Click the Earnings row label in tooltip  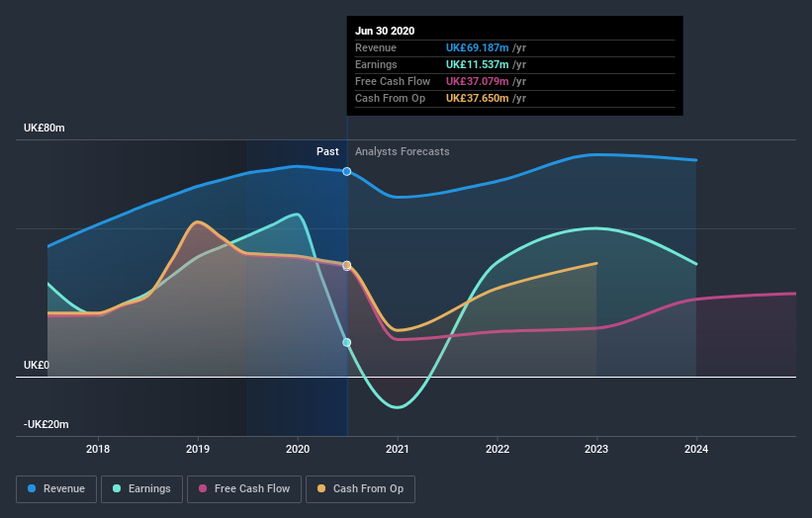click(x=376, y=64)
